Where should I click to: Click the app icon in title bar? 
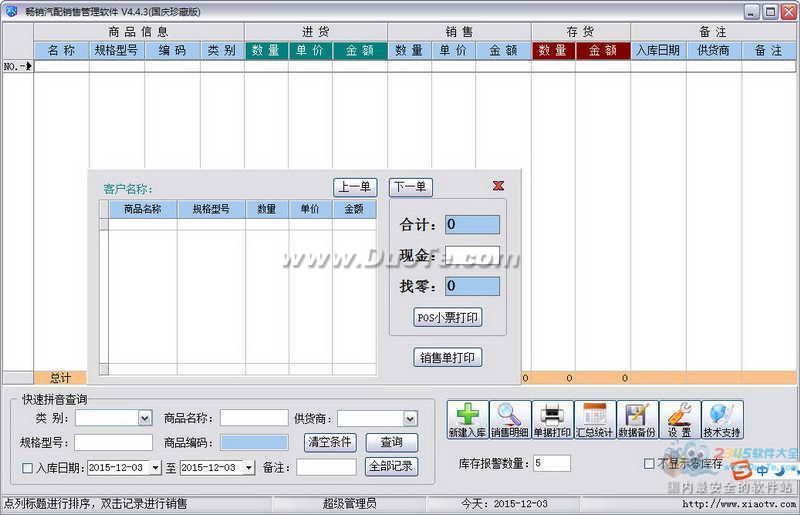coord(11,10)
